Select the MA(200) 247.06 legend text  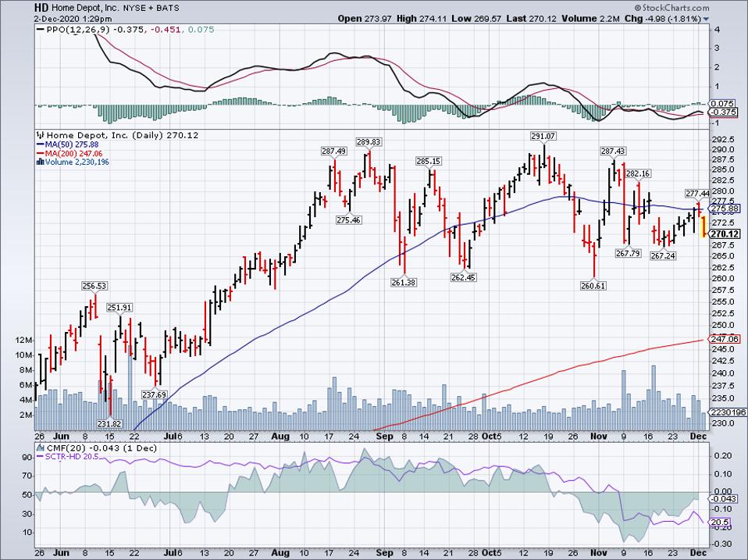click(x=73, y=154)
